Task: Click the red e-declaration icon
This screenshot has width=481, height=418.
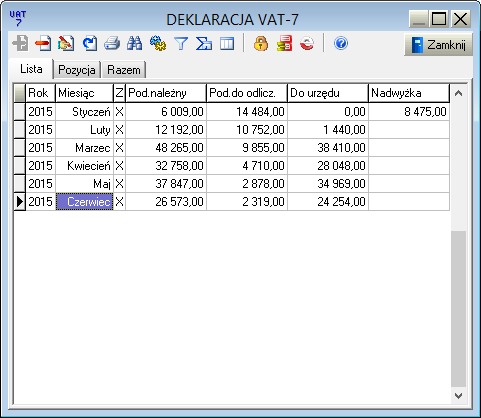Action: (307, 44)
